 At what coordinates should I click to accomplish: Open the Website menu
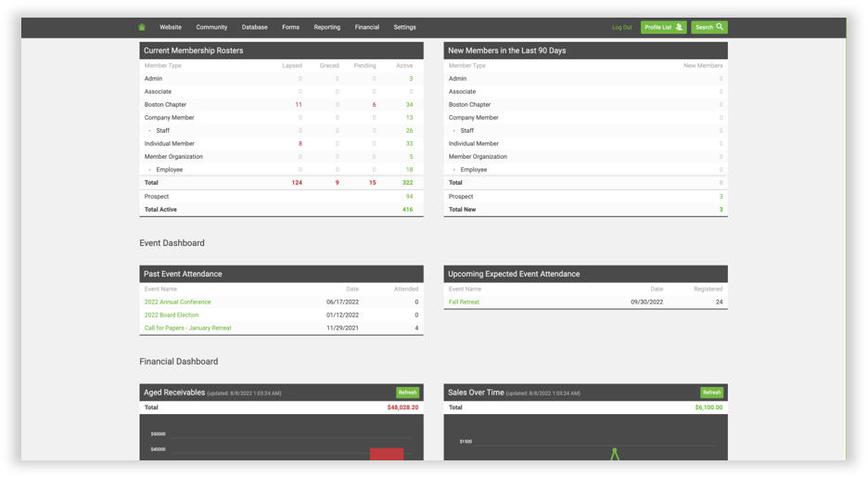point(171,28)
